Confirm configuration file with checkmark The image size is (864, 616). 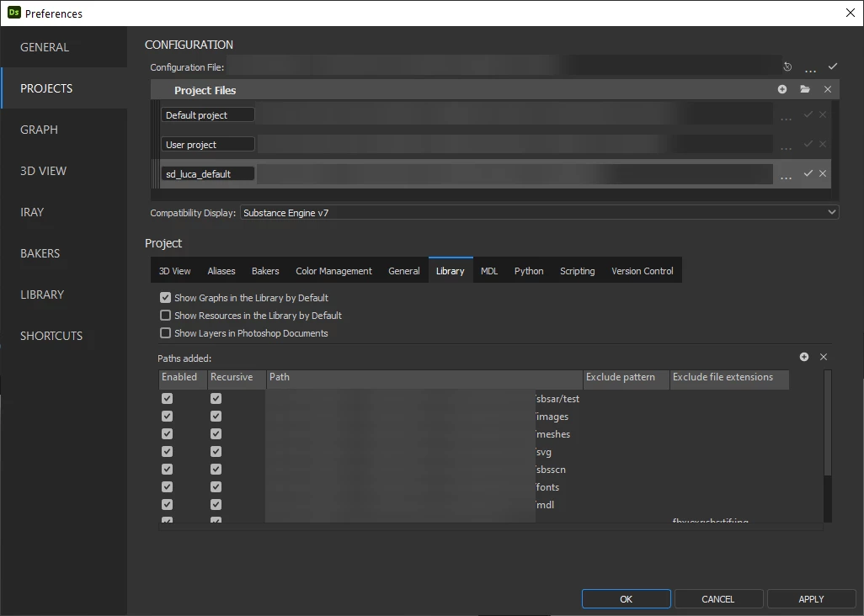tap(833, 66)
